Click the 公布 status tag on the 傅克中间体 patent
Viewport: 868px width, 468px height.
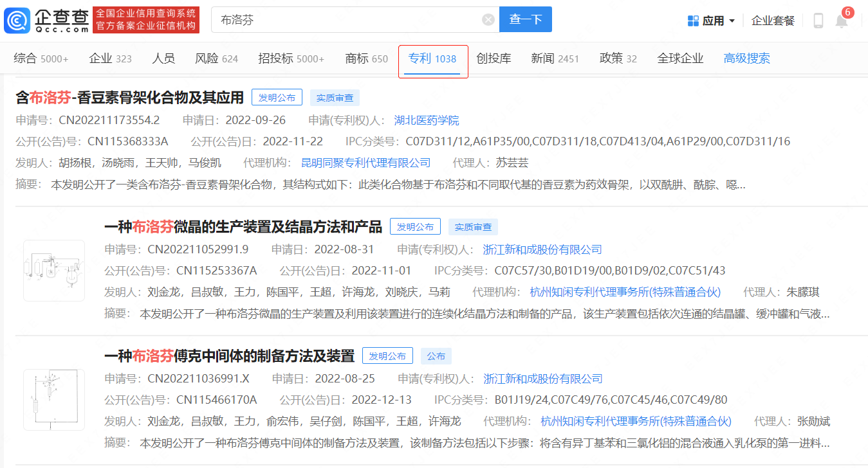[436, 356]
